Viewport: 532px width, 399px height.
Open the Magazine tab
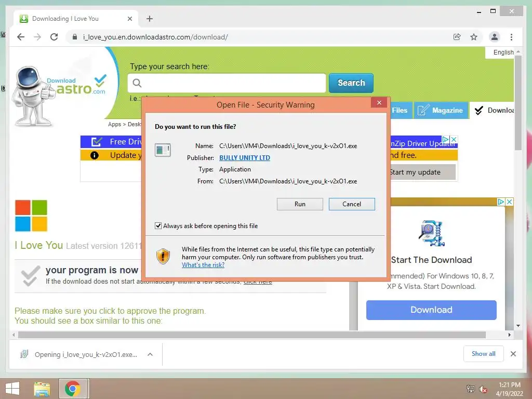pos(441,110)
